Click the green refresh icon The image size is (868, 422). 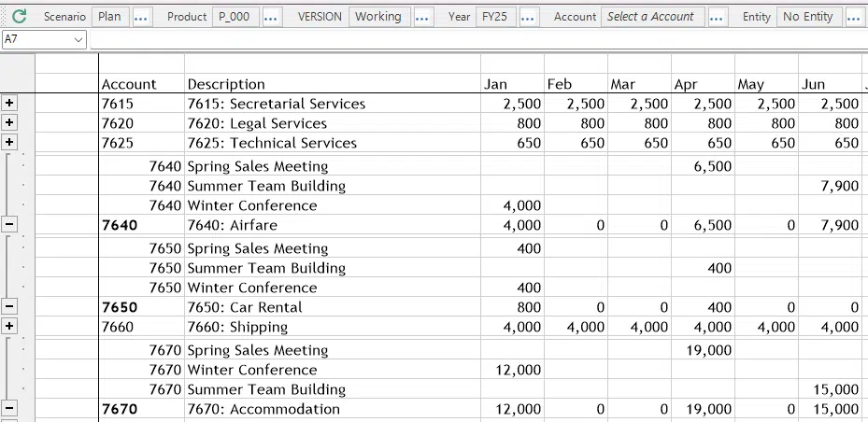(x=19, y=17)
